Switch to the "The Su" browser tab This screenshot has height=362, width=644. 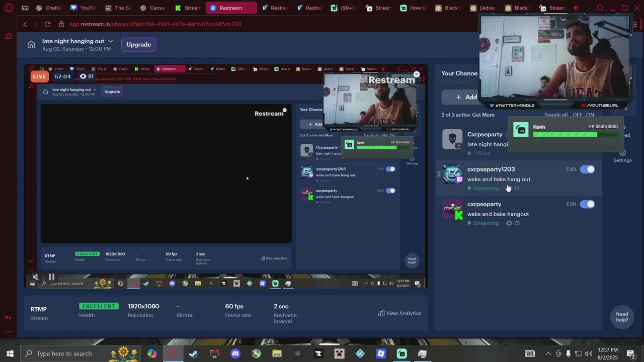tap(118, 8)
